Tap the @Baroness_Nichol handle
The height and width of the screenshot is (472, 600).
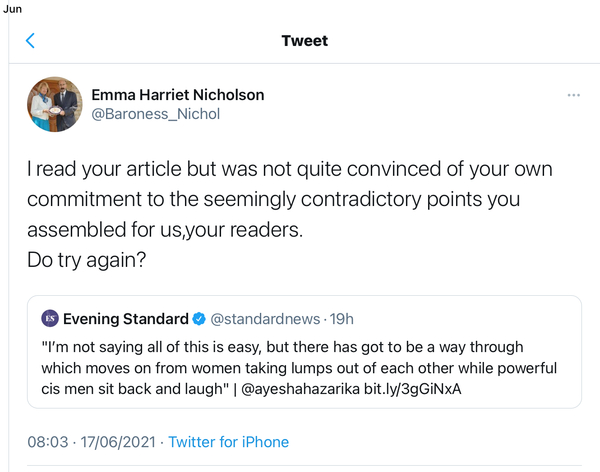[x=155, y=114]
